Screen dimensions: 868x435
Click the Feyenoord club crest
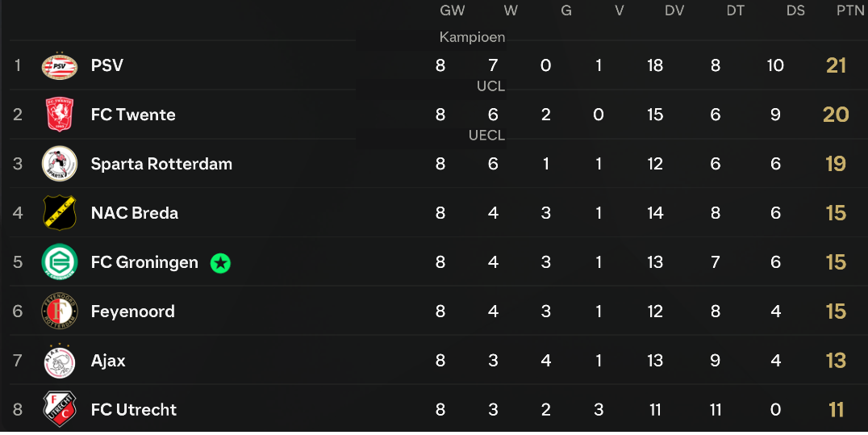[x=60, y=311]
